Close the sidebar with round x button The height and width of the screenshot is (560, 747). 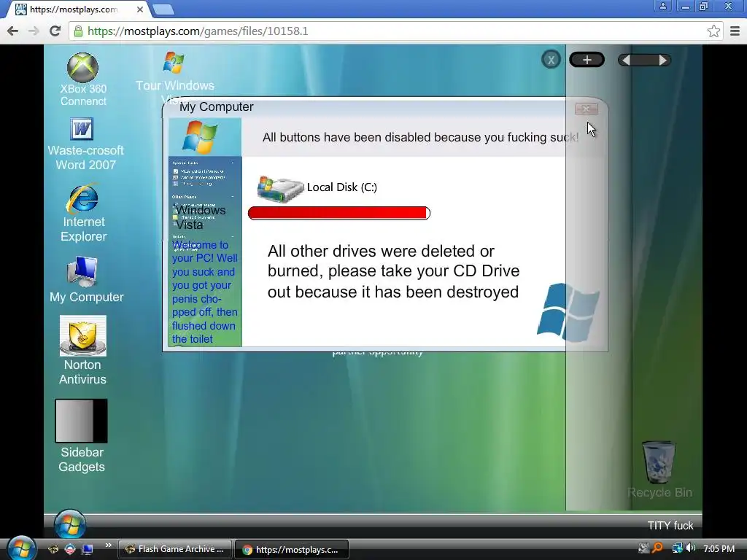(x=551, y=60)
